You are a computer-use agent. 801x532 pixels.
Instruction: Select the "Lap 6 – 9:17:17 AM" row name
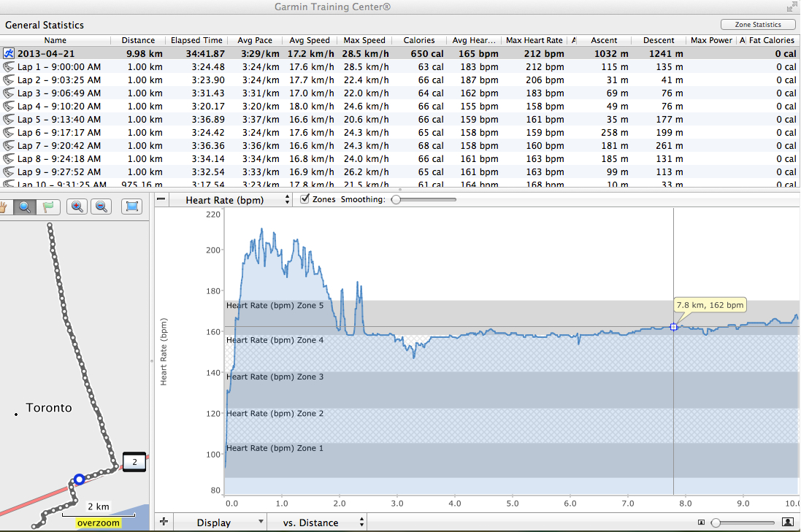(x=59, y=133)
